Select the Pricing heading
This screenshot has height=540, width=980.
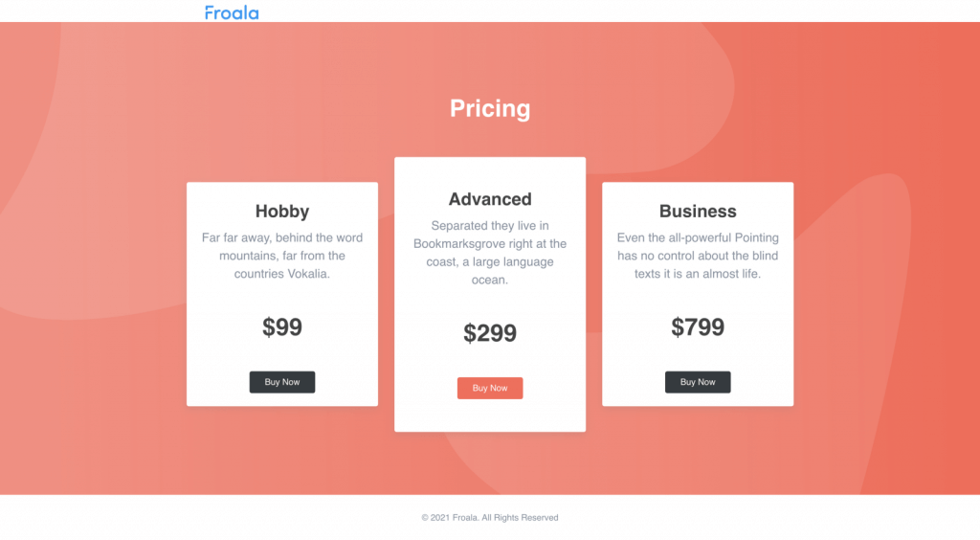pyautogui.click(x=490, y=109)
